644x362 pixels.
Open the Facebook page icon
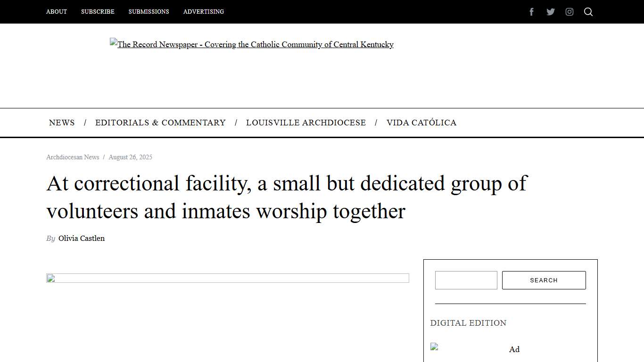point(532,11)
